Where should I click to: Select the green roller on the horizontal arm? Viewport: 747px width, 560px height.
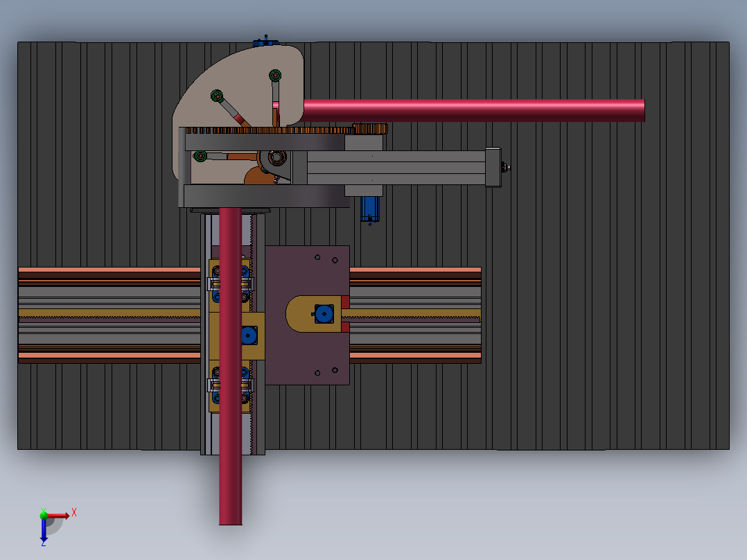(200, 156)
